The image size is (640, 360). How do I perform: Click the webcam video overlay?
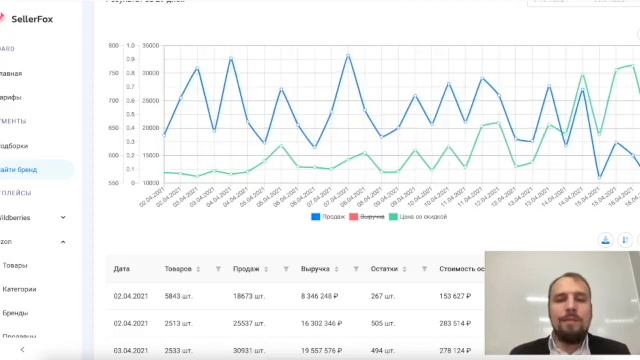tap(562, 303)
